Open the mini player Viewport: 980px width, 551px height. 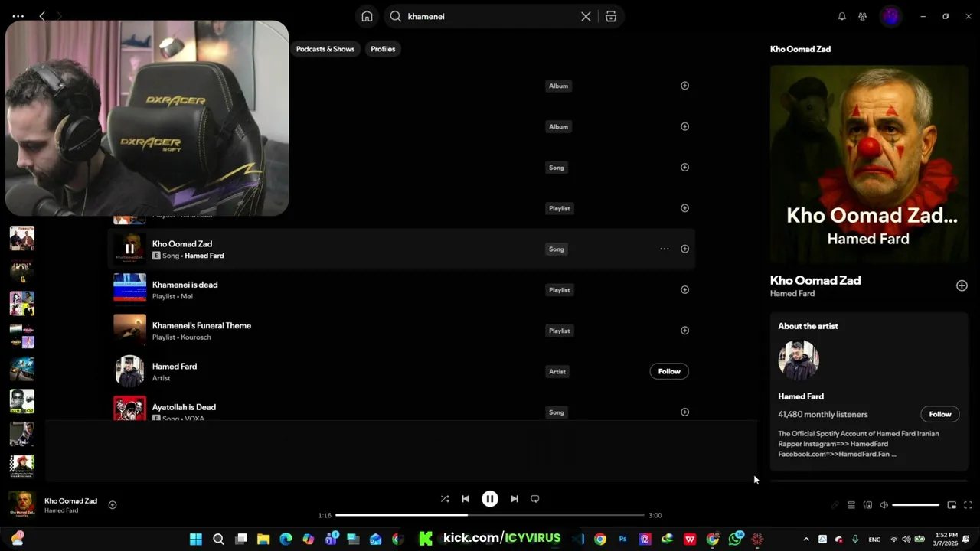[x=952, y=505]
